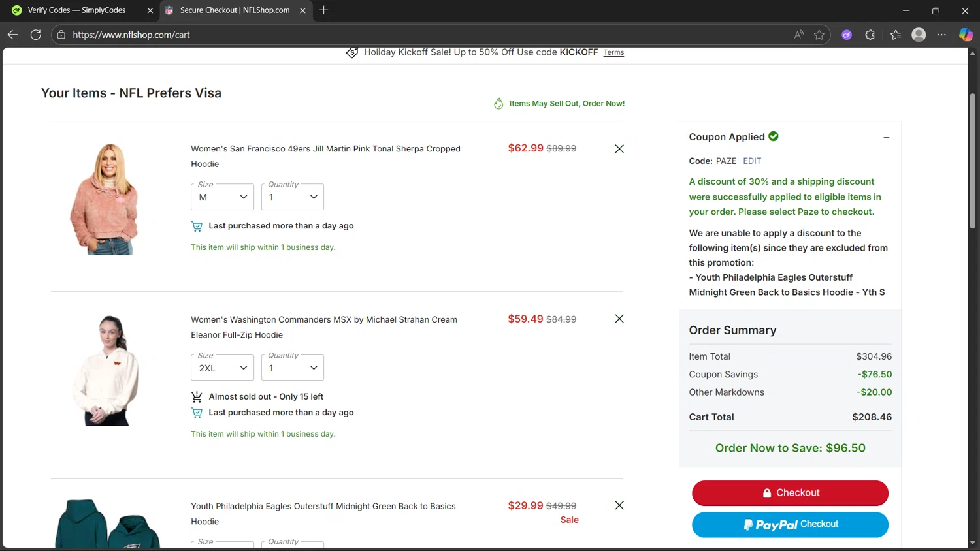
Task: Open Quantity dropdown for Commanders hoodie
Action: point(293,368)
